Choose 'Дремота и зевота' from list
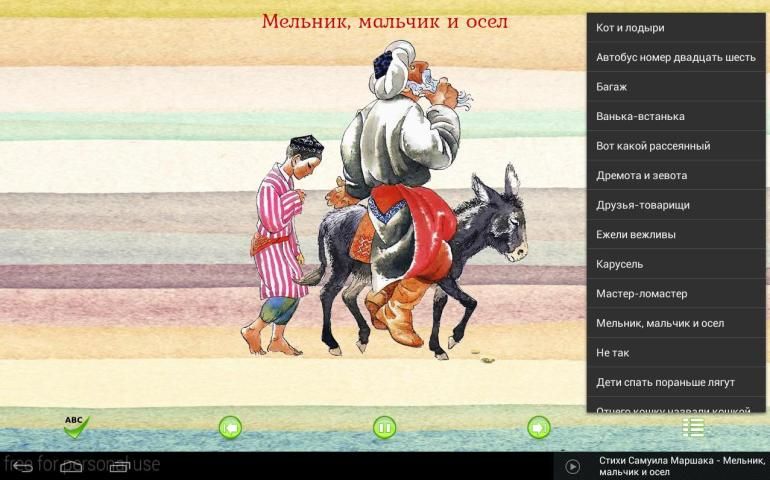Screen dimensions: 770x480 click(x=676, y=175)
